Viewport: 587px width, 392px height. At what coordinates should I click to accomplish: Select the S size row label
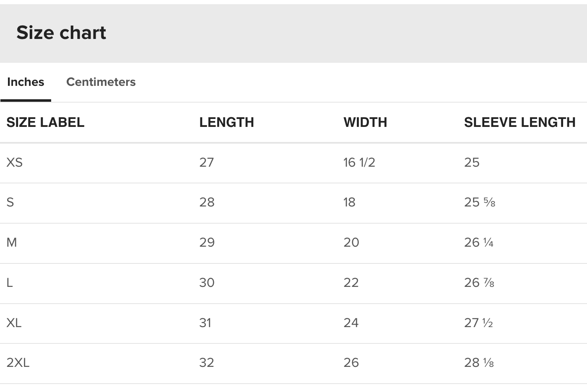[10, 202]
